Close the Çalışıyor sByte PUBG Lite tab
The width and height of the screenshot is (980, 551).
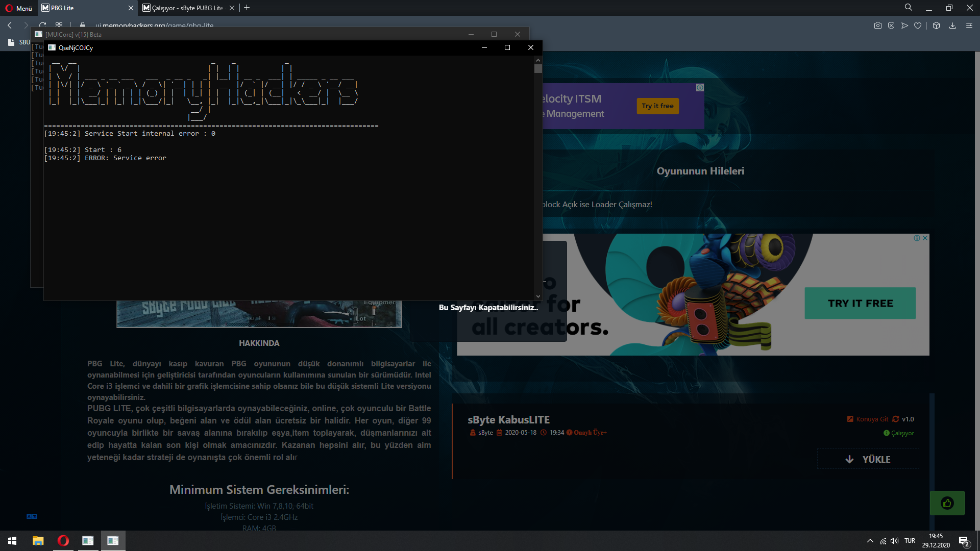coord(232,8)
